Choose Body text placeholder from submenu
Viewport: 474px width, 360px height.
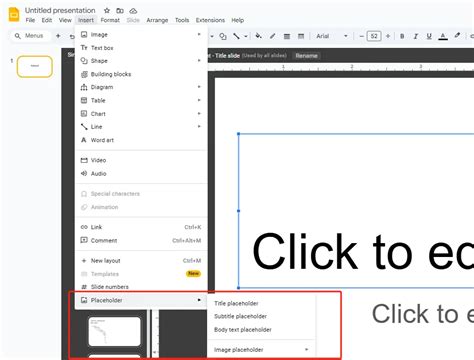(261, 330)
